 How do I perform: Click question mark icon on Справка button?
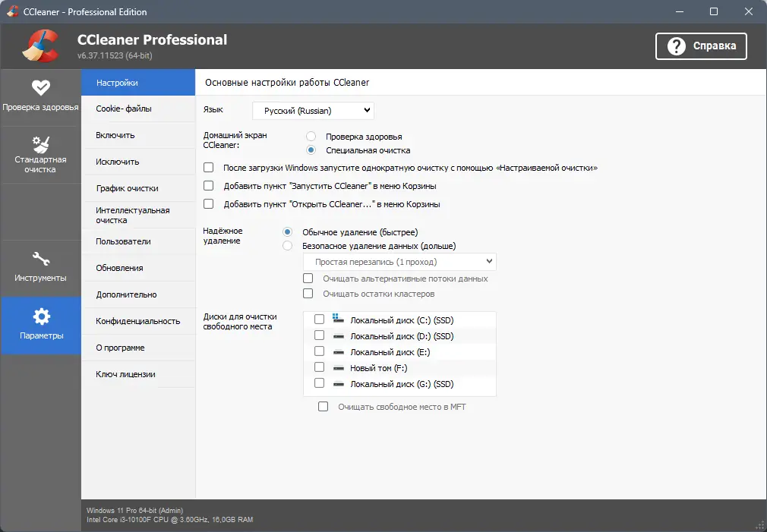point(676,46)
